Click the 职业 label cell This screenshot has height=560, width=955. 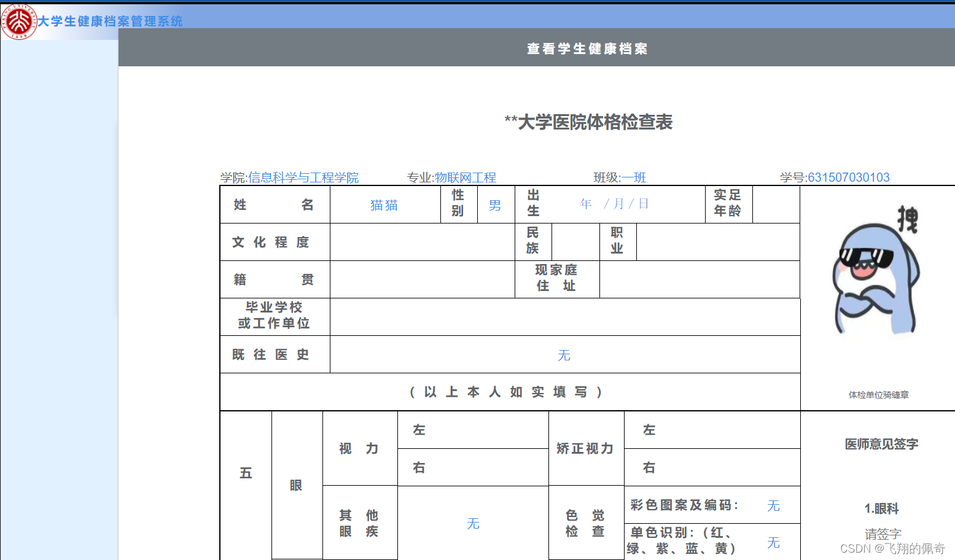[618, 242]
